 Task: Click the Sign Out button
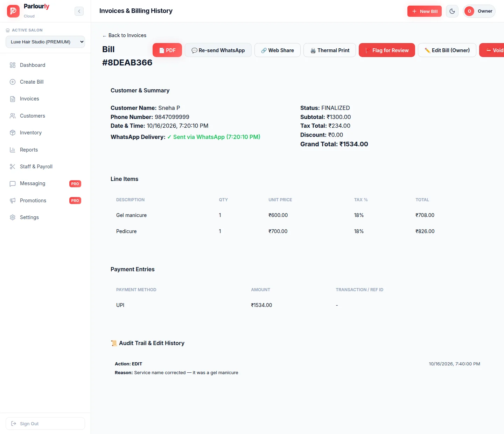click(x=45, y=423)
